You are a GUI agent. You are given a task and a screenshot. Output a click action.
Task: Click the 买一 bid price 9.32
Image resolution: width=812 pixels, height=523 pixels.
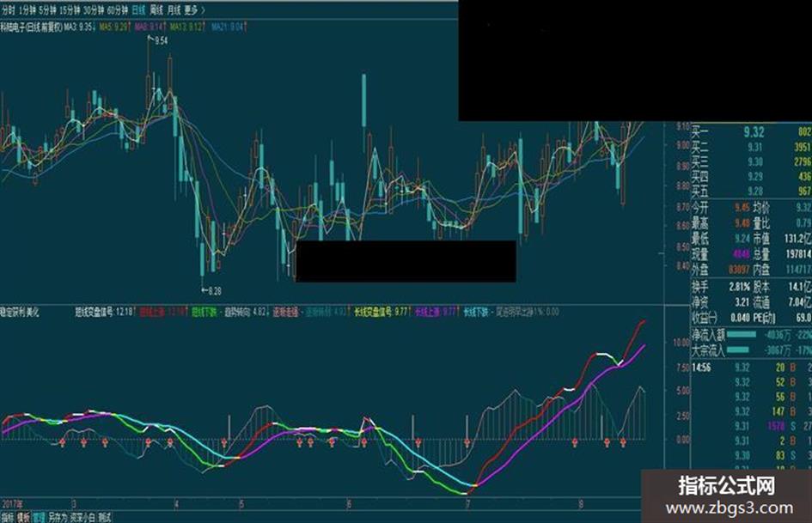pyautogui.click(x=754, y=131)
